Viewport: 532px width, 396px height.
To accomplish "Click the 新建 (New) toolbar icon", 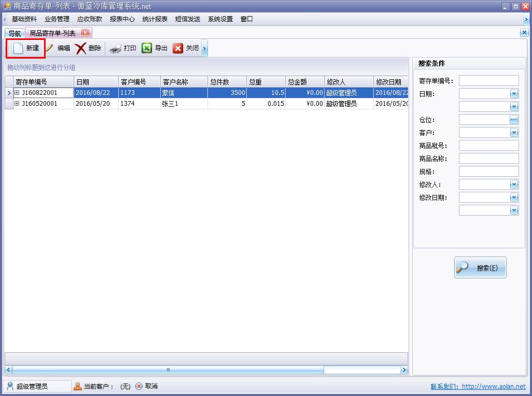I will [18, 48].
